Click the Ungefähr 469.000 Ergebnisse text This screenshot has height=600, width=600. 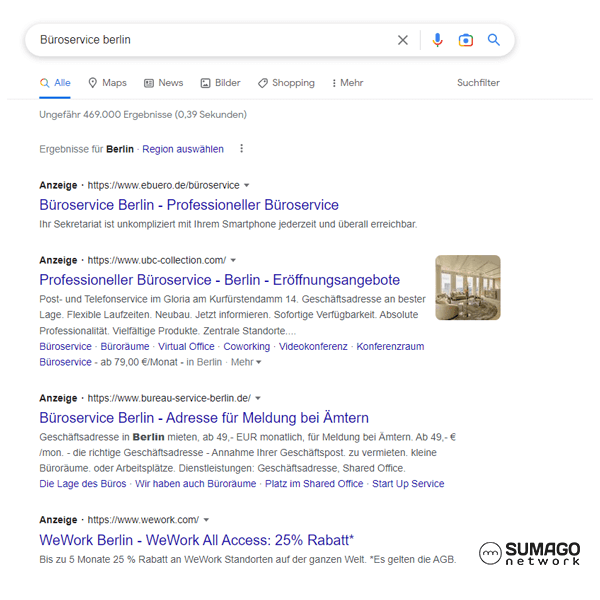[x=143, y=114]
